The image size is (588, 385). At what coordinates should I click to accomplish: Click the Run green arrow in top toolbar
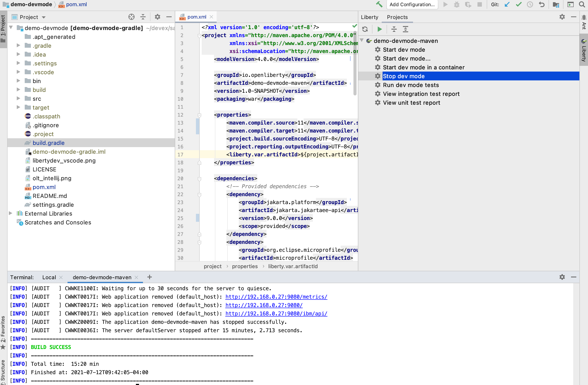pos(445,4)
